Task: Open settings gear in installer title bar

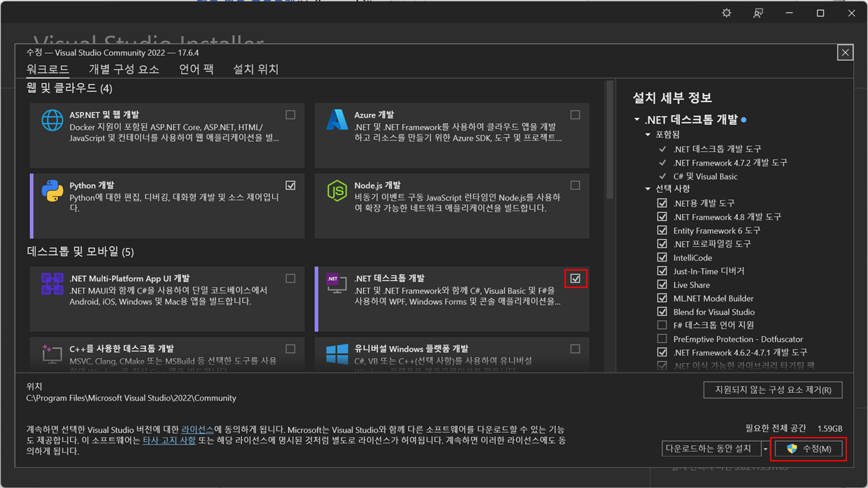Action: 727,13
